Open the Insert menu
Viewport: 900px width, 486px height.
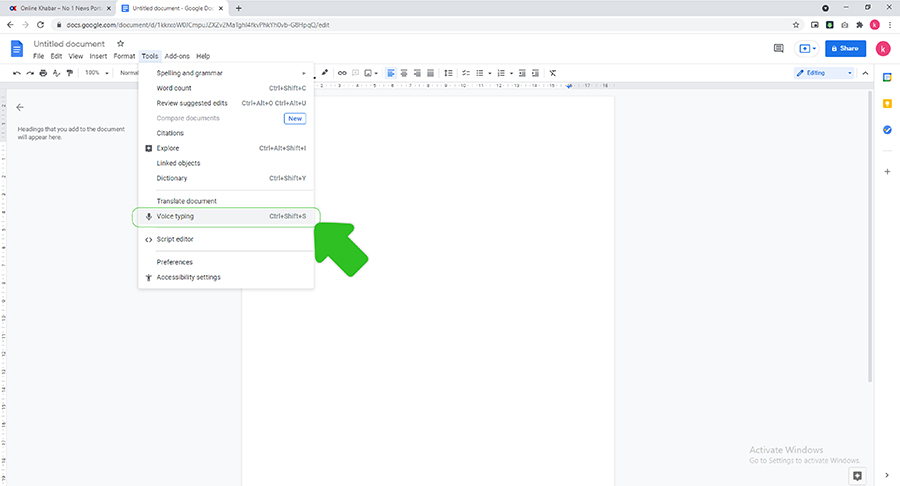pos(98,56)
